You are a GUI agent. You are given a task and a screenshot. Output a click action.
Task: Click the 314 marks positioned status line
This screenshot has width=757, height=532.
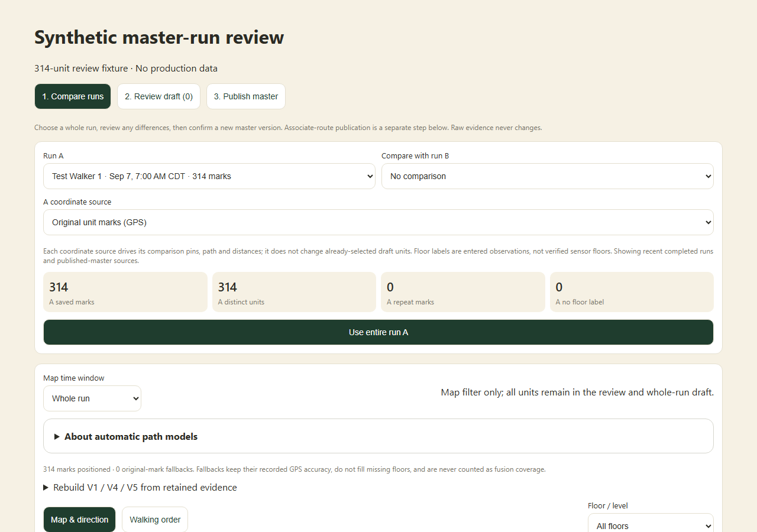pyautogui.click(x=295, y=469)
